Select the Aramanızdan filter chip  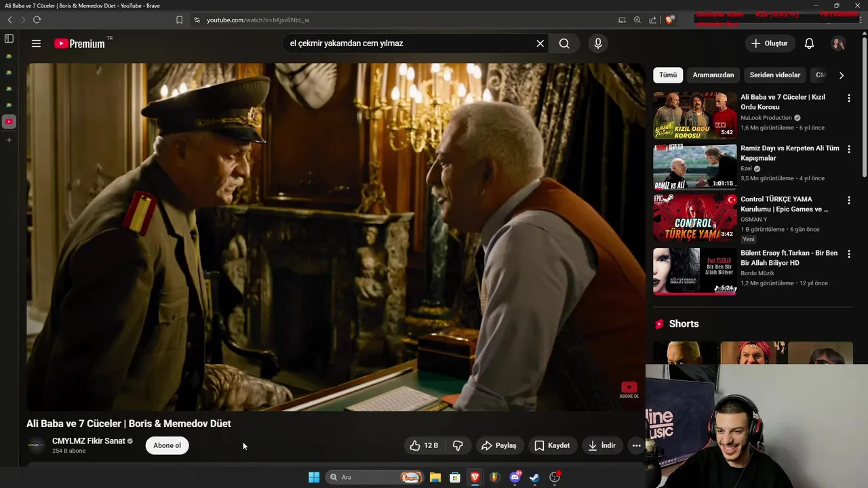pyautogui.click(x=713, y=75)
